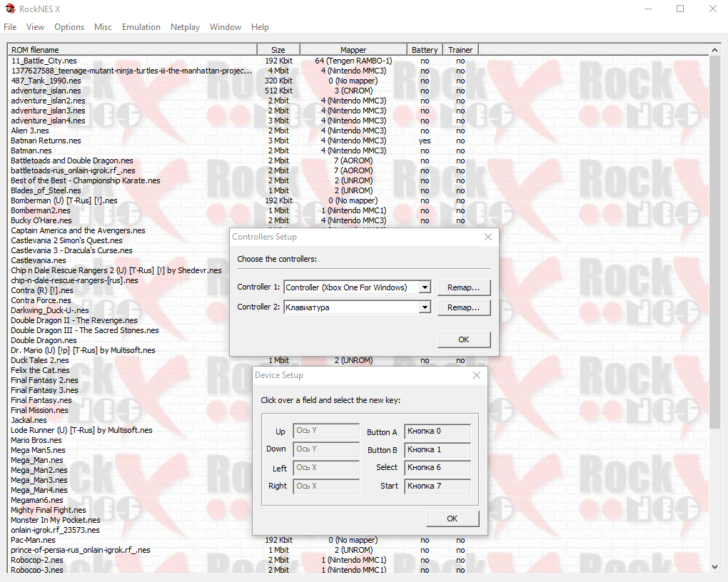Click the Right direction field
The width and height of the screenshot is (728, 582).
coord(326,486)
